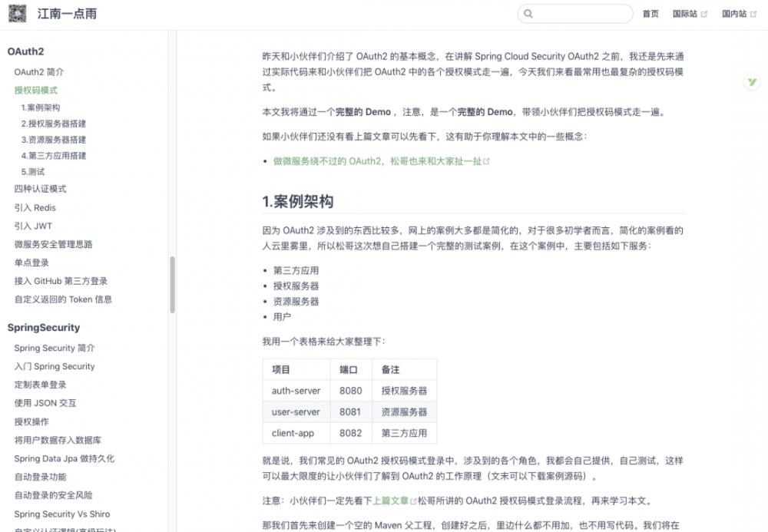This screenshot has height=532, width=768.
Task: Select 首页 in the top navigation
Action: 650,13
